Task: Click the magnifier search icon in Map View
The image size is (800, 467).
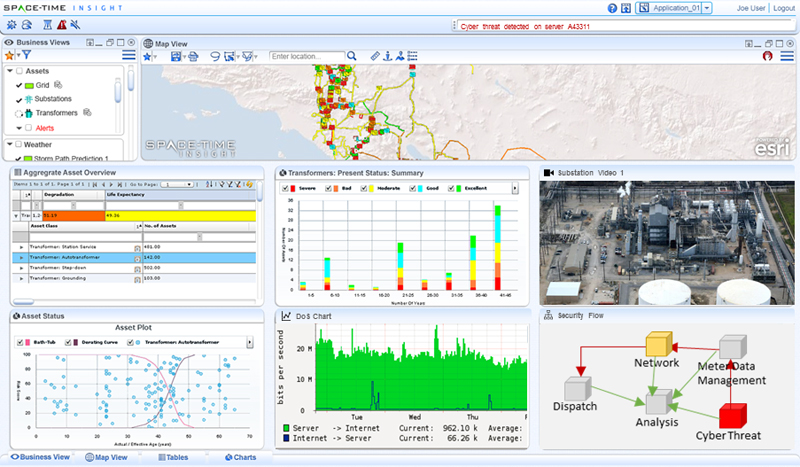Action: coord(352,56)
